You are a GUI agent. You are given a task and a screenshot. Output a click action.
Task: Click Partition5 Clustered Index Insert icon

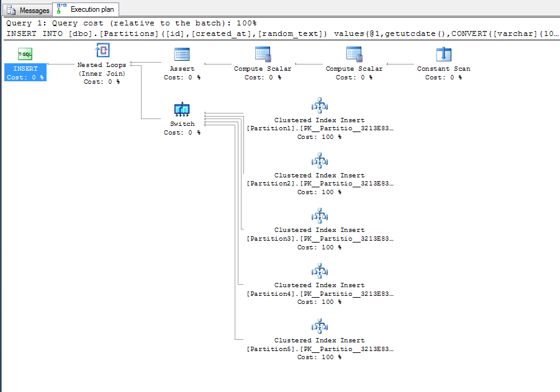click(319, 326)
